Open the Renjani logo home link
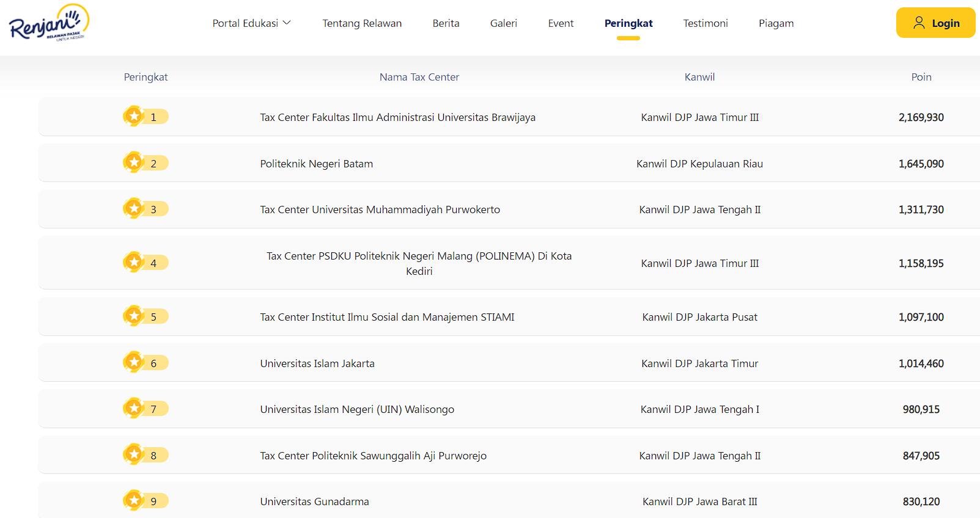The image size is (980, 518). pyautogui.click(x=49, y=23)
